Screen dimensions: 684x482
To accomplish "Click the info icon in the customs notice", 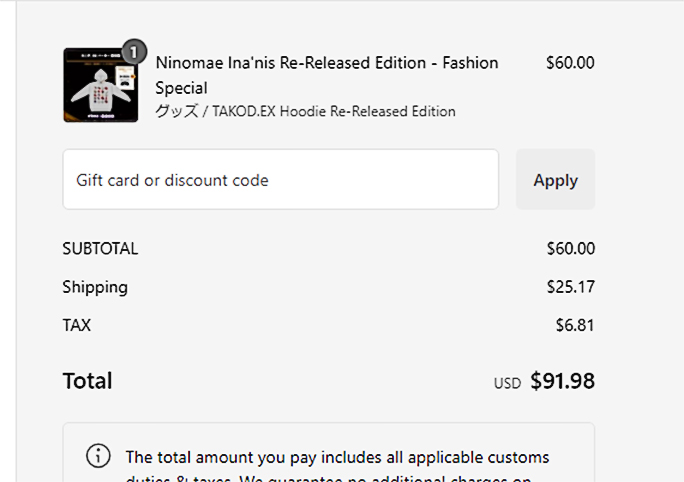I will click(98, 457).
